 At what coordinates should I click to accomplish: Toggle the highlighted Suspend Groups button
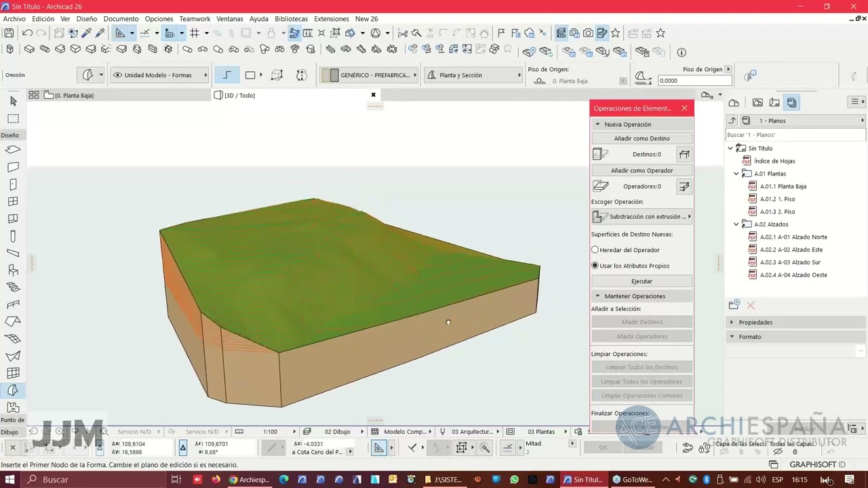click(x=294, y=33)
